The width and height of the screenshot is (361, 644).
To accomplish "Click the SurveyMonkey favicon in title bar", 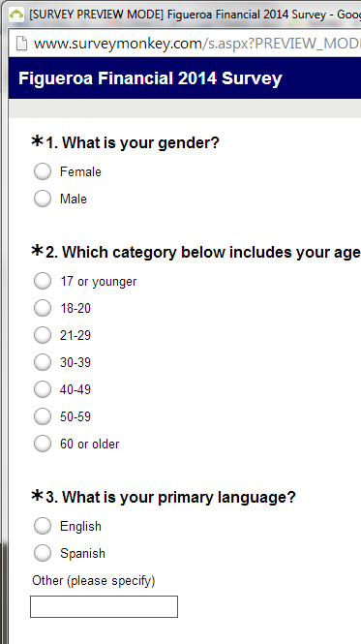I will (16, 15).
